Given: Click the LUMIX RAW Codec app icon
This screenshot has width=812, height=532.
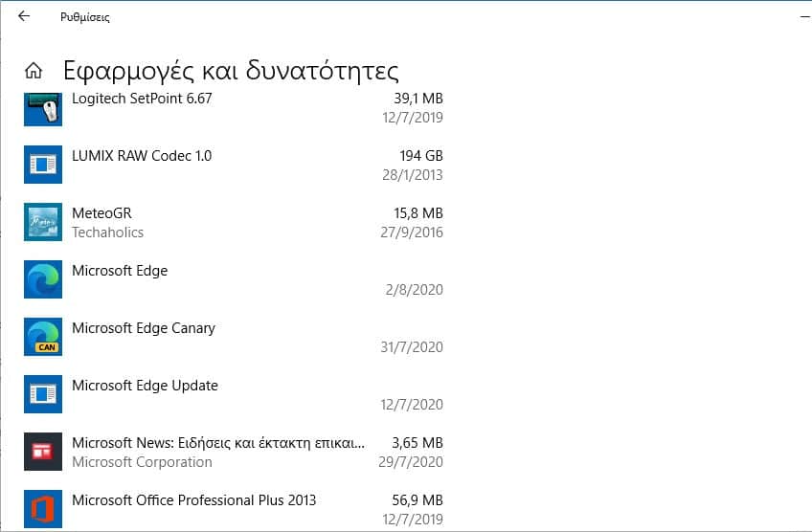Looking at the screenshot, I should coord(43,165).
